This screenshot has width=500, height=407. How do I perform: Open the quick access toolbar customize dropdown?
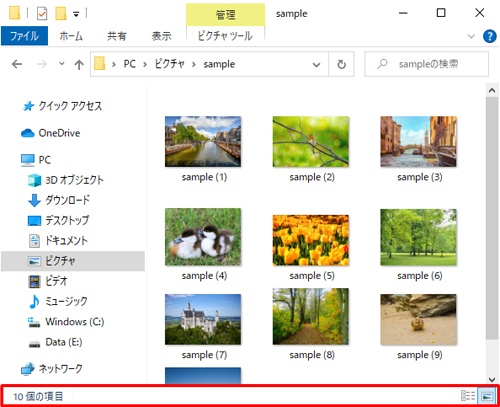(x=76, y=14)
